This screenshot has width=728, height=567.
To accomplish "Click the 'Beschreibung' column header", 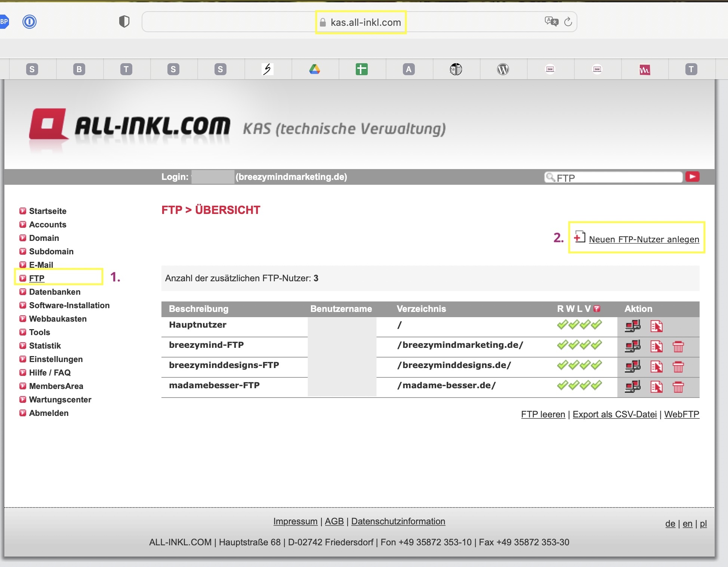I will coord(198,309).
